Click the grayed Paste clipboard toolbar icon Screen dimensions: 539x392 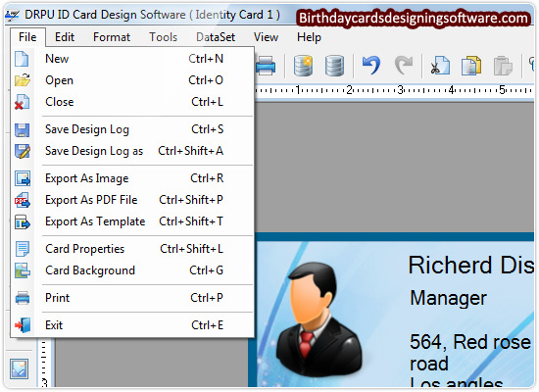503,66
